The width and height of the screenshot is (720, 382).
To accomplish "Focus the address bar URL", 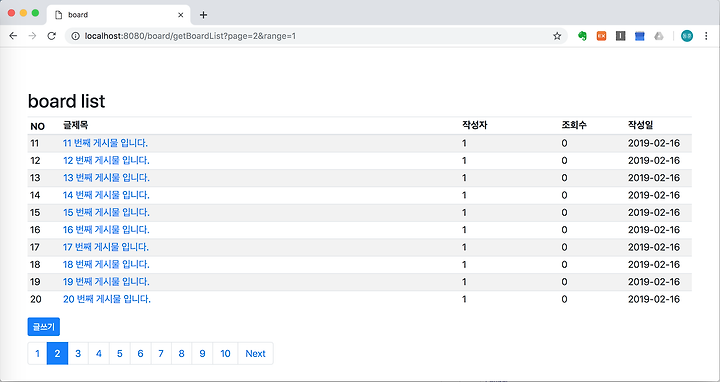I will click(190, 36).
